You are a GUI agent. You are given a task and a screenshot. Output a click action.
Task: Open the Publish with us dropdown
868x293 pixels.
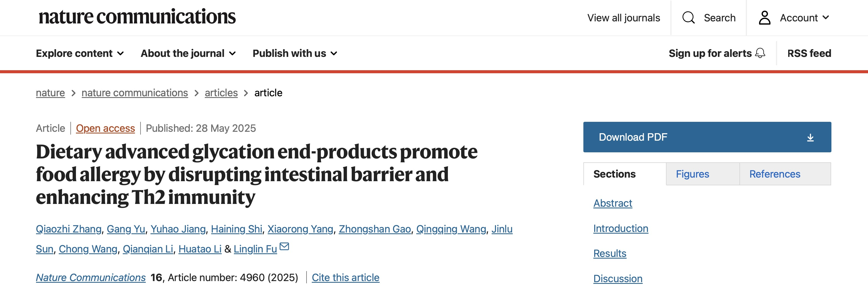295,53
